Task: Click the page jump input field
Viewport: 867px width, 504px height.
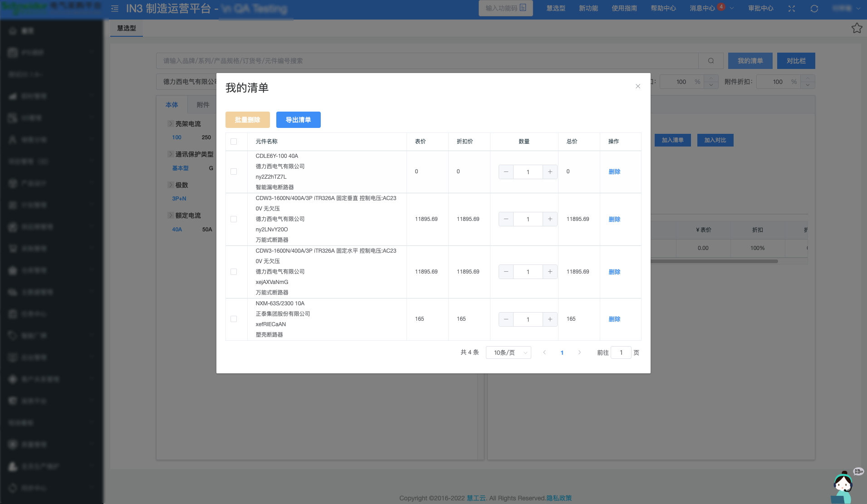Action: [x=621, y=352]
